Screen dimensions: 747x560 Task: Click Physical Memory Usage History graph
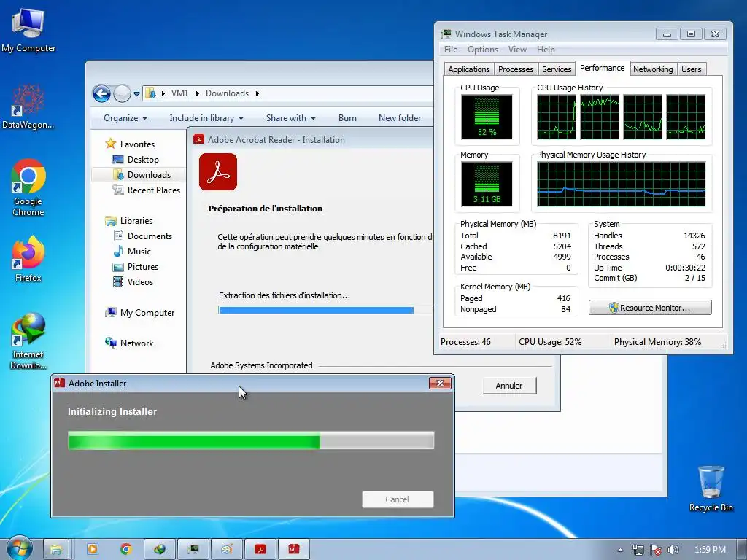point(622,184)
